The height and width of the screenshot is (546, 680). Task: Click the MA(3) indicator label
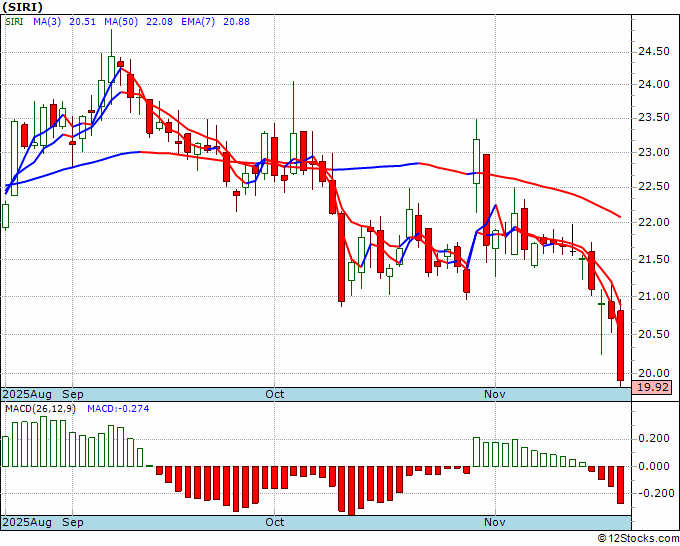[47, 22]
